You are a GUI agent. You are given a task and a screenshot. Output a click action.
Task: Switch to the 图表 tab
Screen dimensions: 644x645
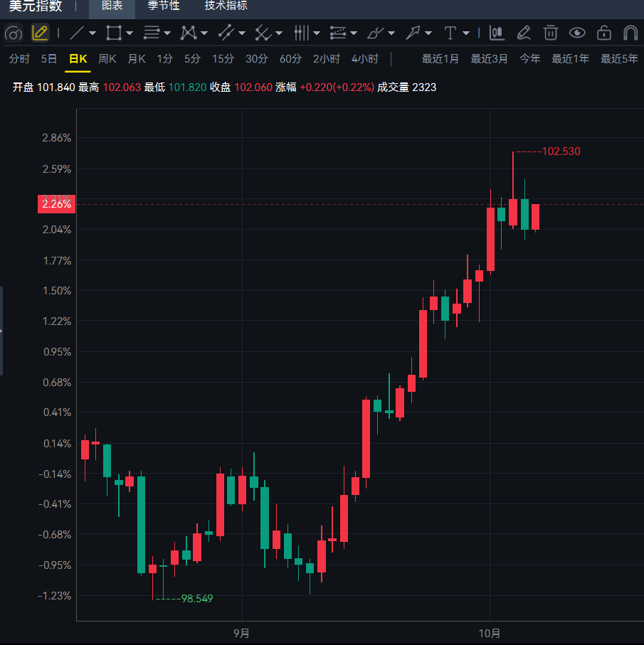(x=112, y=6)
